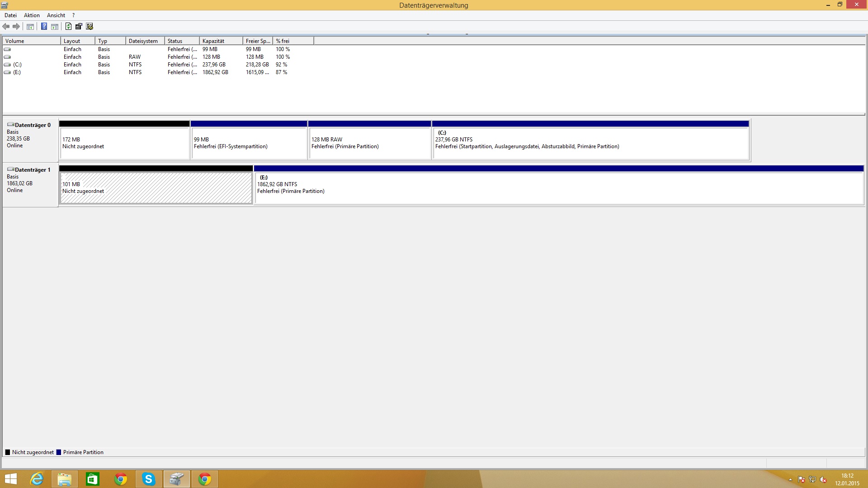This screenshot has width=868, height=488.
Task: Click the back arrow in toolbar
Action: [6, 26]
